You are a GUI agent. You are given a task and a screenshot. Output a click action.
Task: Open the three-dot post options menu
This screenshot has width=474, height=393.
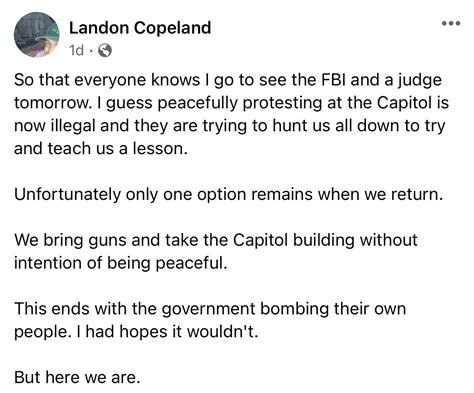[451, 23]
